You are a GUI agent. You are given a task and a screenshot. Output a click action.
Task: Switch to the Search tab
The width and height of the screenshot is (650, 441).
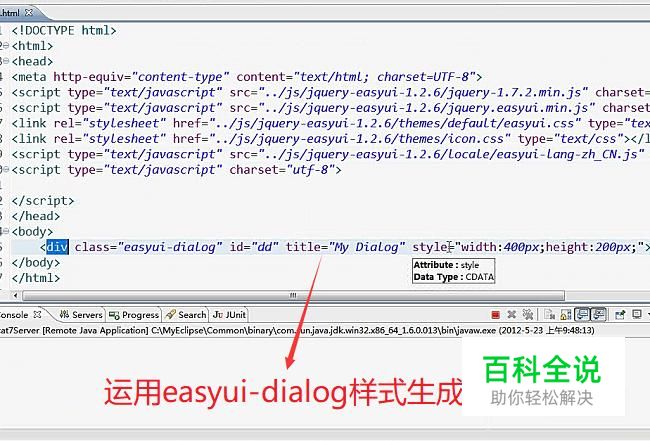tap(186, 315)
